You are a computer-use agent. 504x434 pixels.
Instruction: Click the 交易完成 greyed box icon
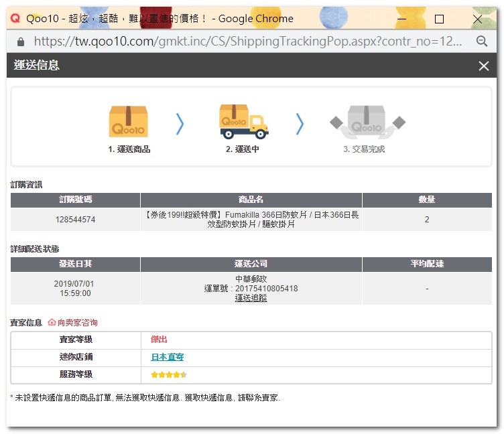pos(367,122)
